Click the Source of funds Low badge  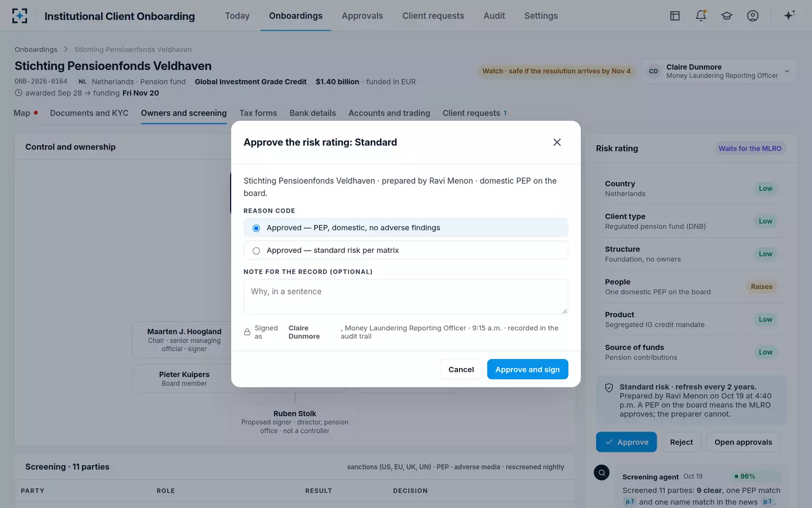tap(765, 352)
